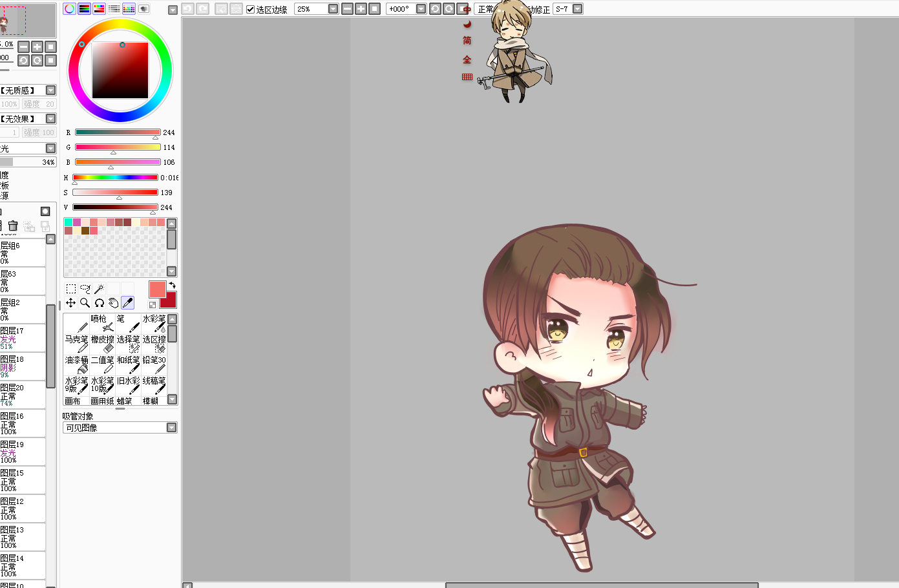Open the S-7 stabilizer dropdown
Image resolution: width=899 pixels, height=588 pixels.
(x=578, y=9)
